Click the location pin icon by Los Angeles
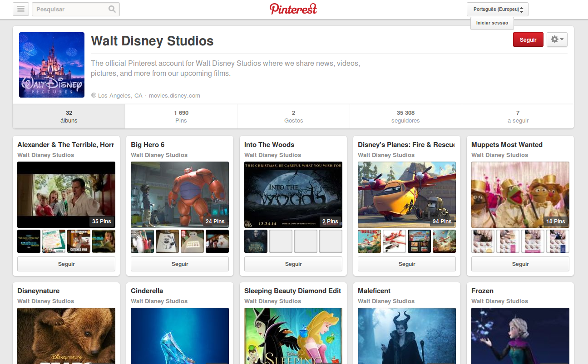 (94, 95)
